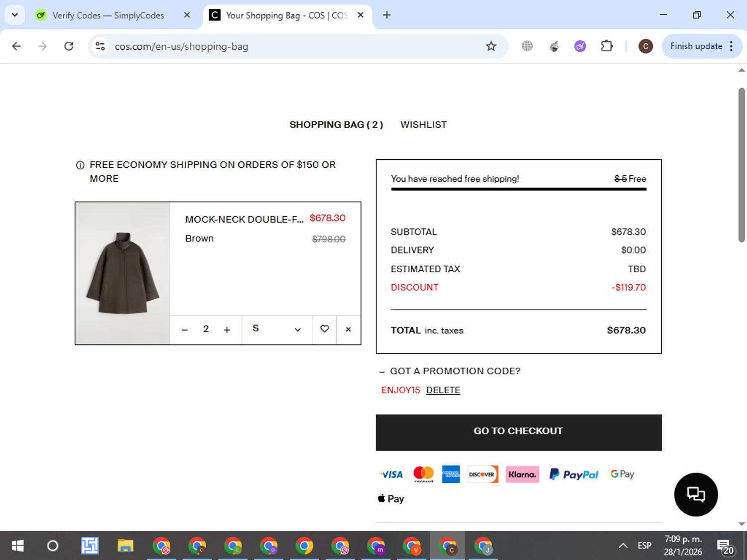This screenshot has height=560, width=747.
Task: Remove coat from bag with x icon
Action: [x=349, y=329]
